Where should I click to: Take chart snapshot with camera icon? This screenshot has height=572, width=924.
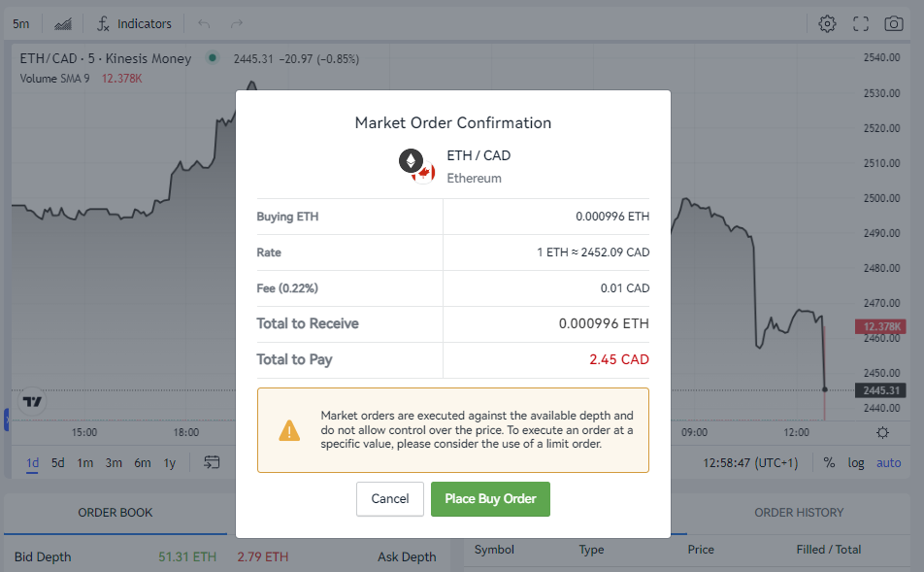click(x=893, y=23)
